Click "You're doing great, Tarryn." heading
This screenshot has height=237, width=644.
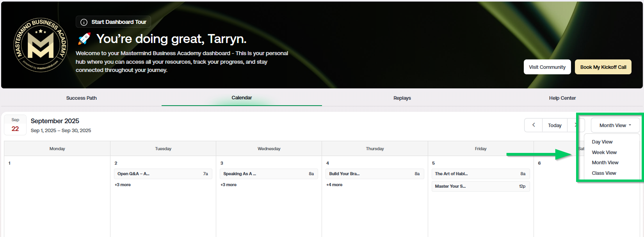tap(171, 39)
